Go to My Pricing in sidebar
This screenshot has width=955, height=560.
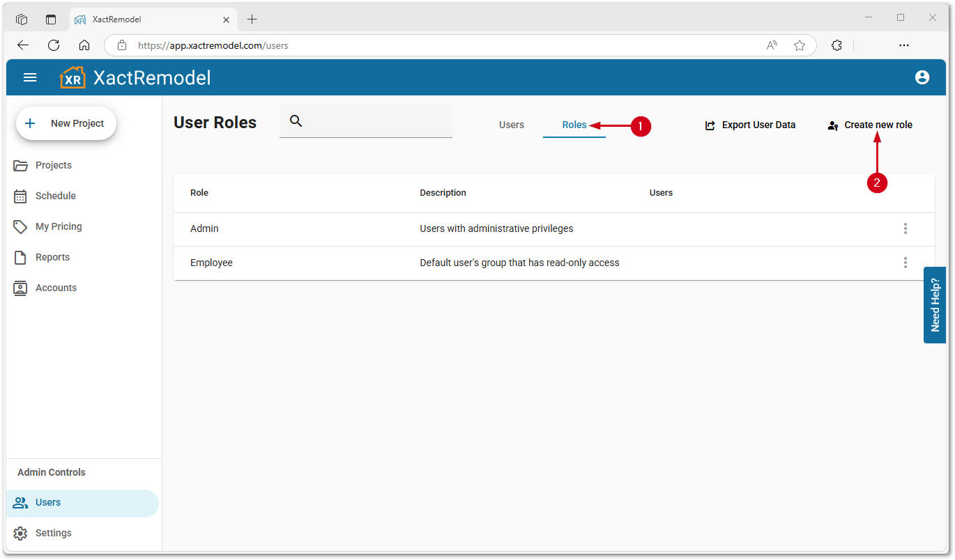59,226
